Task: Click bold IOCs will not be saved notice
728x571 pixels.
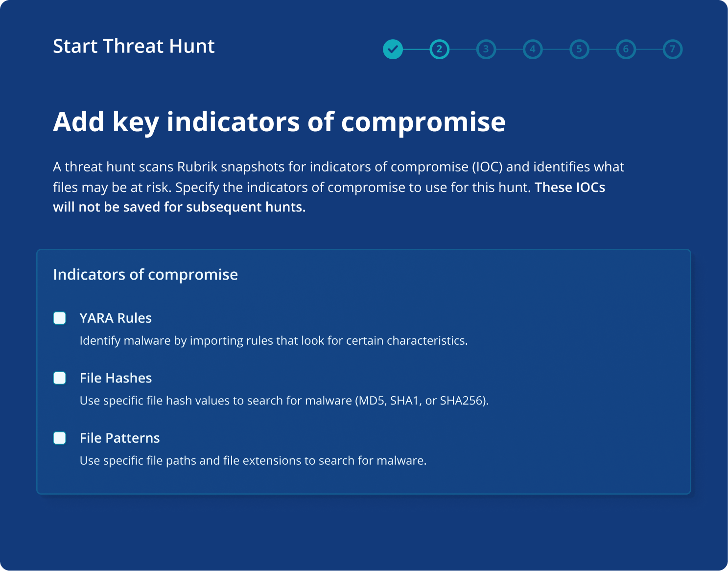Action: (x=329, y=197)
